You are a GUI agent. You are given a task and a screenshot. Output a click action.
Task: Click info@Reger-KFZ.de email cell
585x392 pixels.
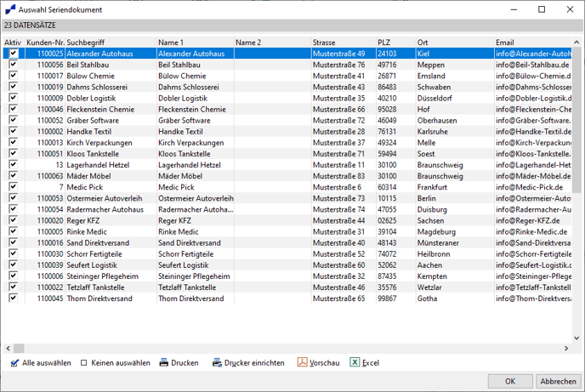[533, 220]
